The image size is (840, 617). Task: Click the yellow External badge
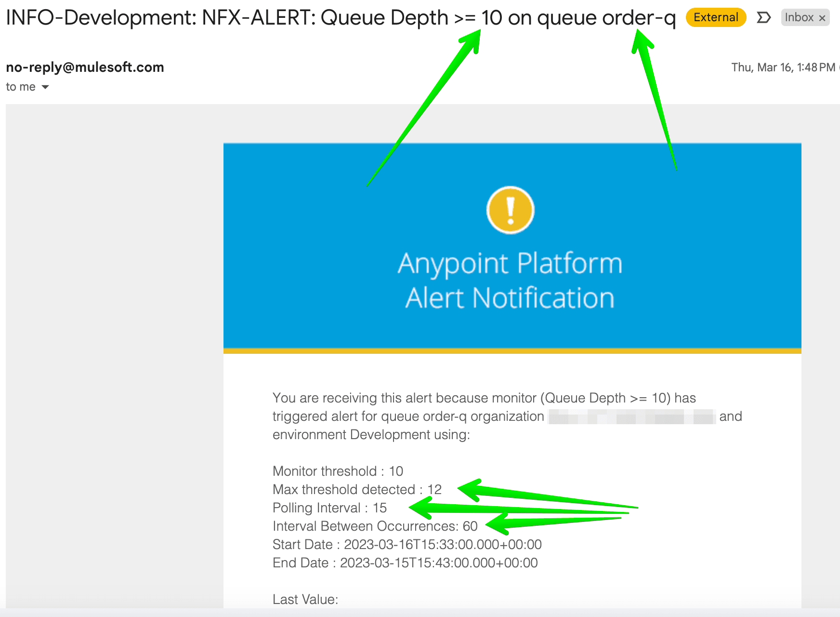(716, 17)
